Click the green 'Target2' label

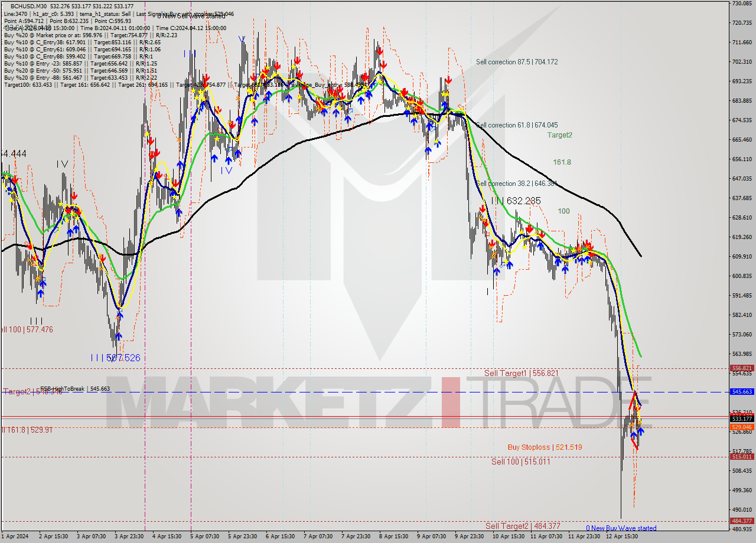[x=559, y=135]
